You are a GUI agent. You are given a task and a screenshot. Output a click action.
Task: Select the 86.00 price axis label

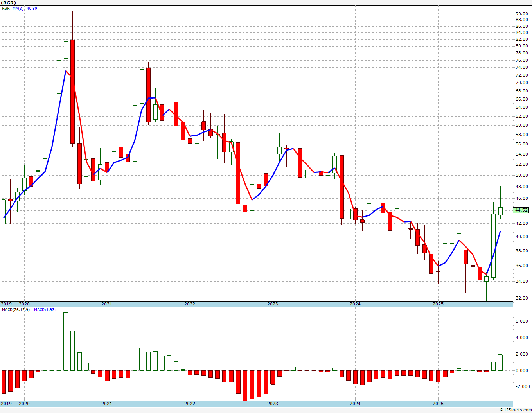[522, 26]
